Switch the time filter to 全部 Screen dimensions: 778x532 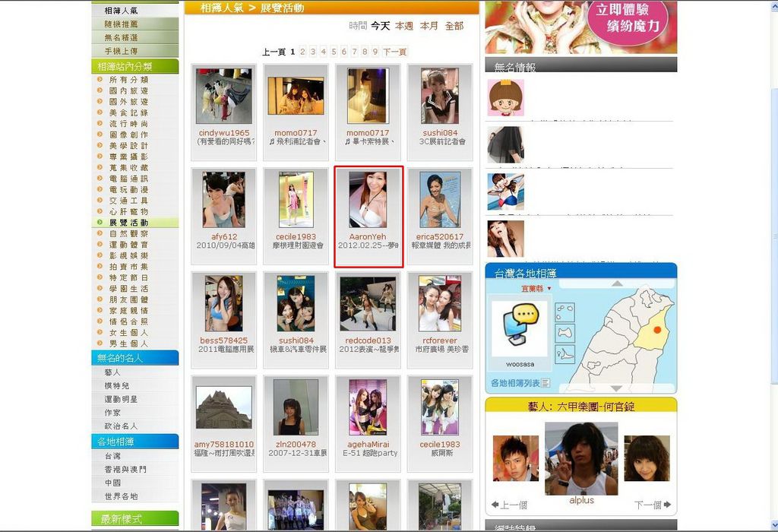click(x=454, y=26)
